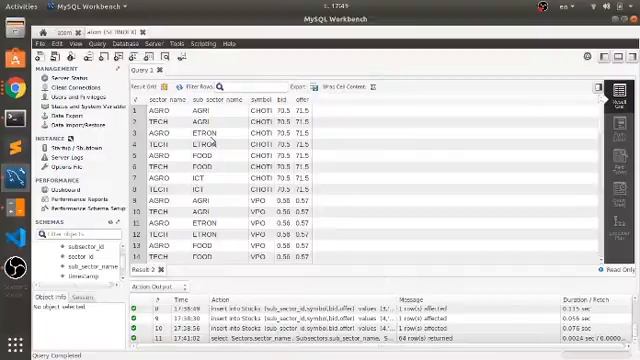Create new SQL tab toolbar icon

40,57
